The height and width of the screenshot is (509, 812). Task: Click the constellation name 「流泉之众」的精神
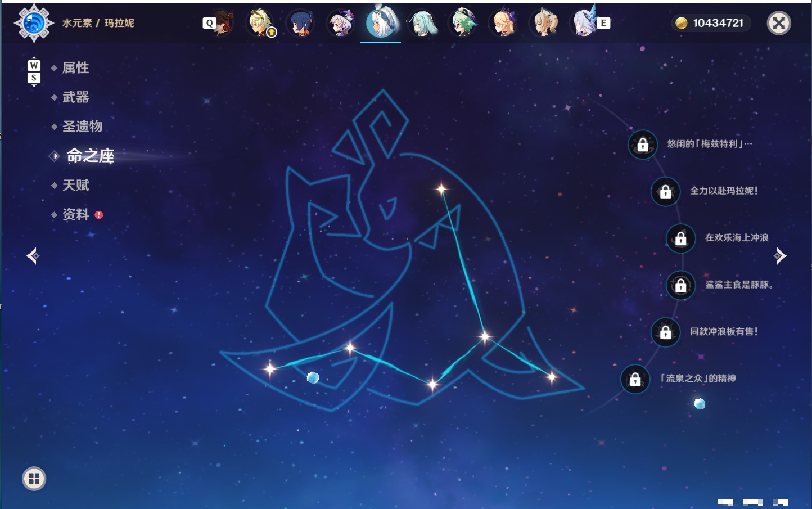click(698, 378)
